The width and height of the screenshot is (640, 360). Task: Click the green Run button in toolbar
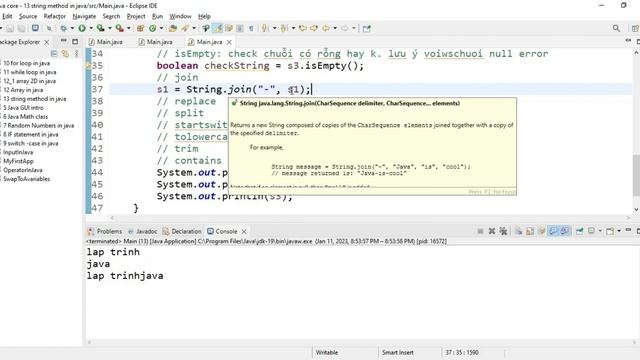tap(82, 28)
